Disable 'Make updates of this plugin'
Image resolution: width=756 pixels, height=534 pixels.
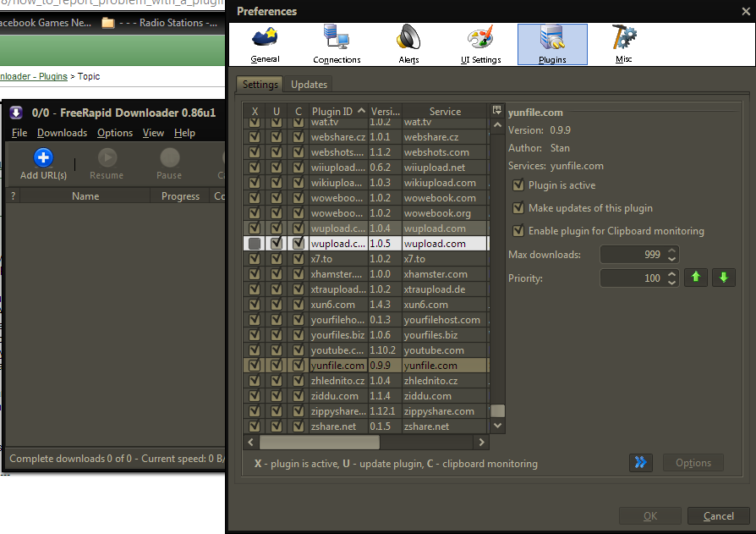tap(518, 208)
